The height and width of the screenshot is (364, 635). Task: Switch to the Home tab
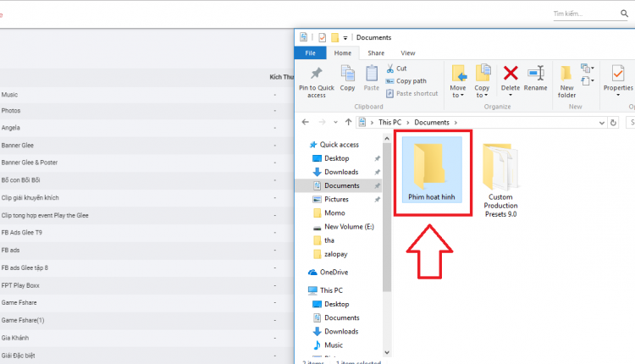[x=343, y=53]
